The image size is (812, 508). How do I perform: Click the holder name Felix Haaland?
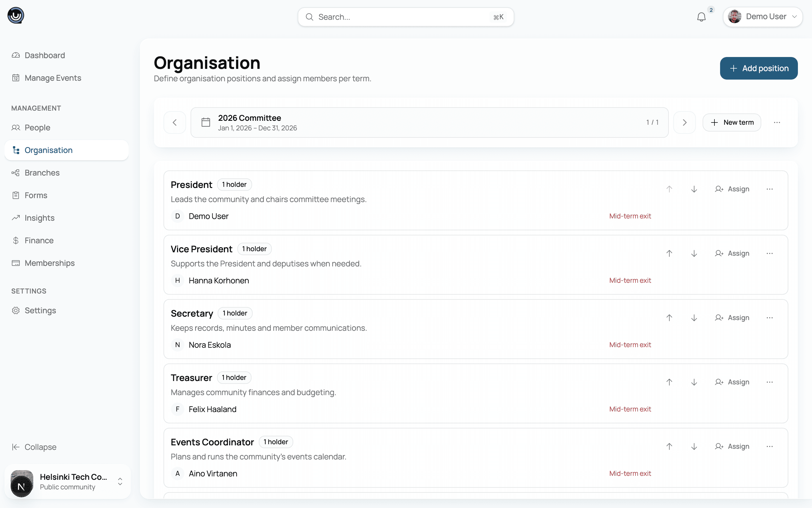click(212, 409)
